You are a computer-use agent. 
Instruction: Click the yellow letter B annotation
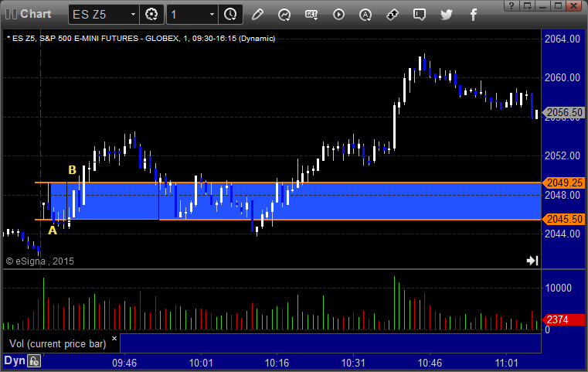point(73,170)
